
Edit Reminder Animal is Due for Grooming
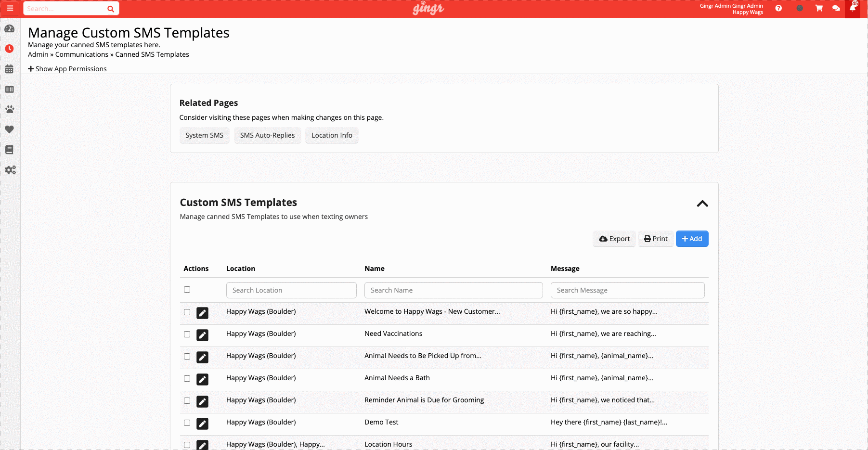pyautogui.click(x=203, y=402)
